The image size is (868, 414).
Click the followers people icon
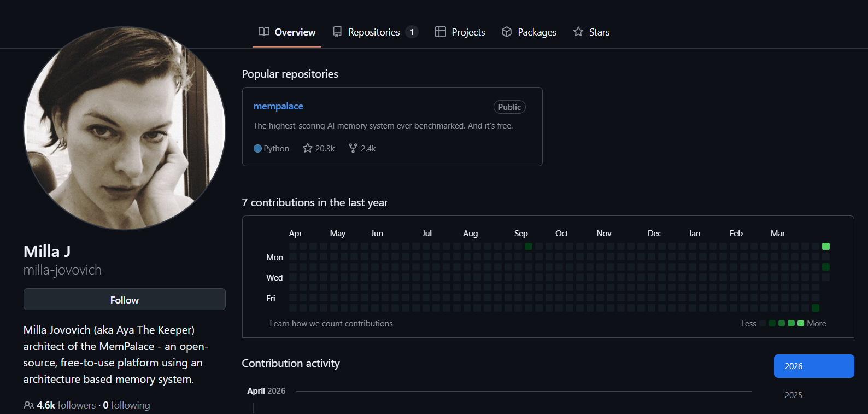pos(28,405)
